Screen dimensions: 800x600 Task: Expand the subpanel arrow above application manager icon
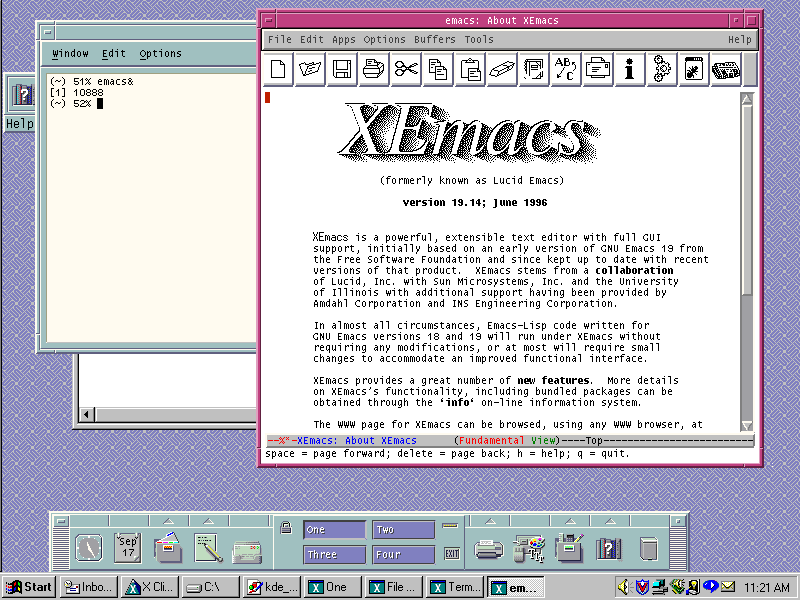[x=570, y=521]
